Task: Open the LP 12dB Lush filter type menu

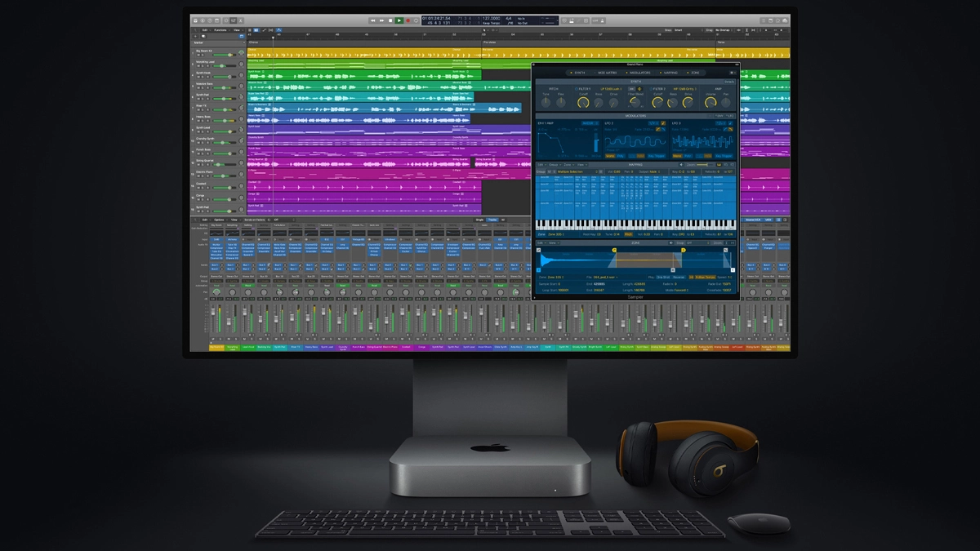Action: tap(611, 89)
